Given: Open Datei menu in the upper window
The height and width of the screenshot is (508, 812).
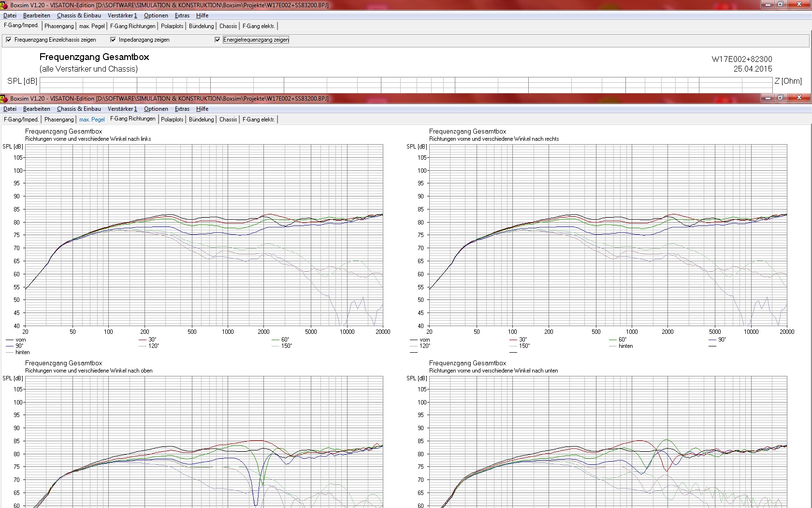Looking at the screenshot, I should 10,15.
